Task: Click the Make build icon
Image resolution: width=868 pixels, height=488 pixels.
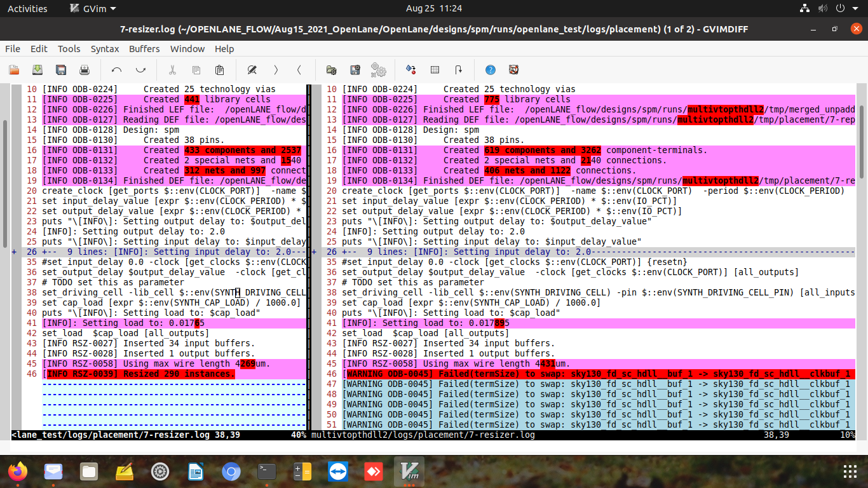Action: [x=410, y=70]
